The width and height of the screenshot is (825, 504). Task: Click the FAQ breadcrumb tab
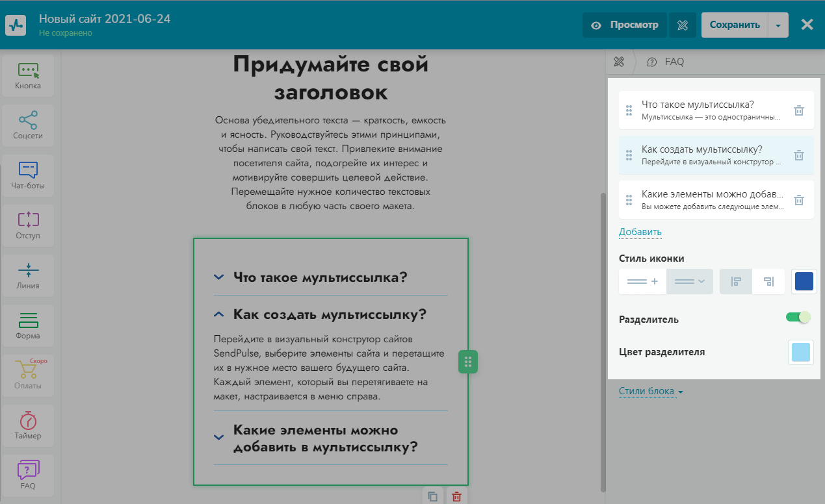click(674, 62)
